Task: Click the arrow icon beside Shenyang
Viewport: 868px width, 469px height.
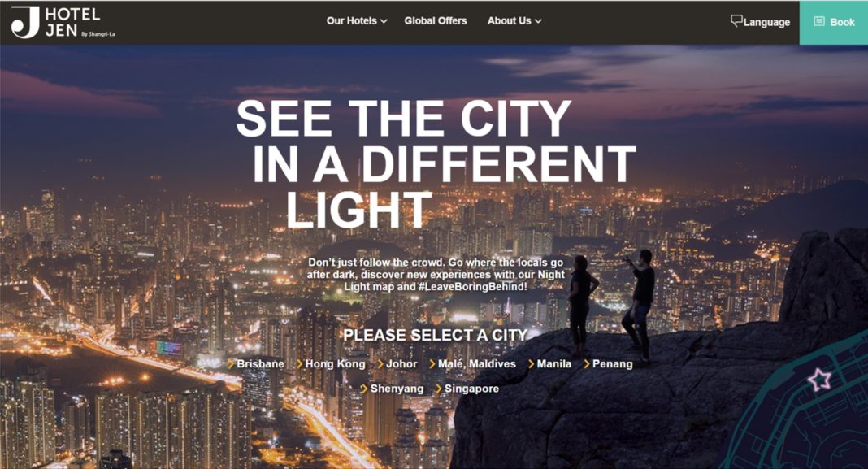Action: pos(363,389)
